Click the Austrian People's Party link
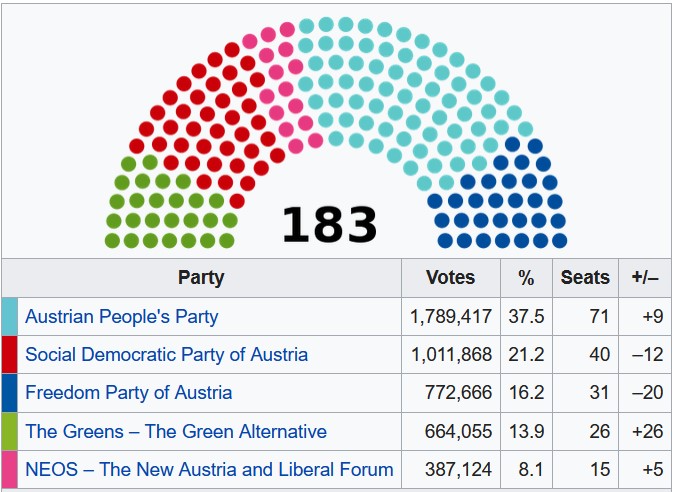Viewport: 679px width, 492px height. [x=121, y=317]
